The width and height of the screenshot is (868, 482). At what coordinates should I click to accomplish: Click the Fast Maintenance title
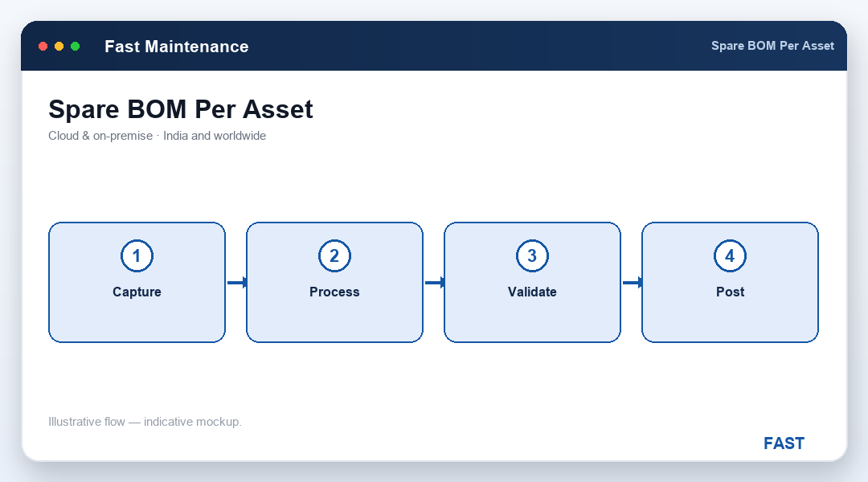click(177, 47)
